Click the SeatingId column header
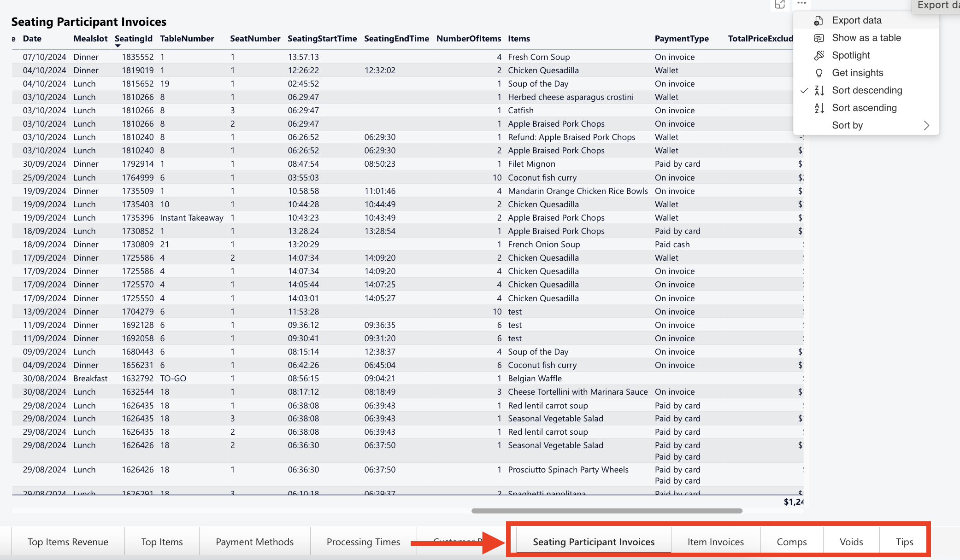Viewport: 960px width, 560px height. (134, 39)
